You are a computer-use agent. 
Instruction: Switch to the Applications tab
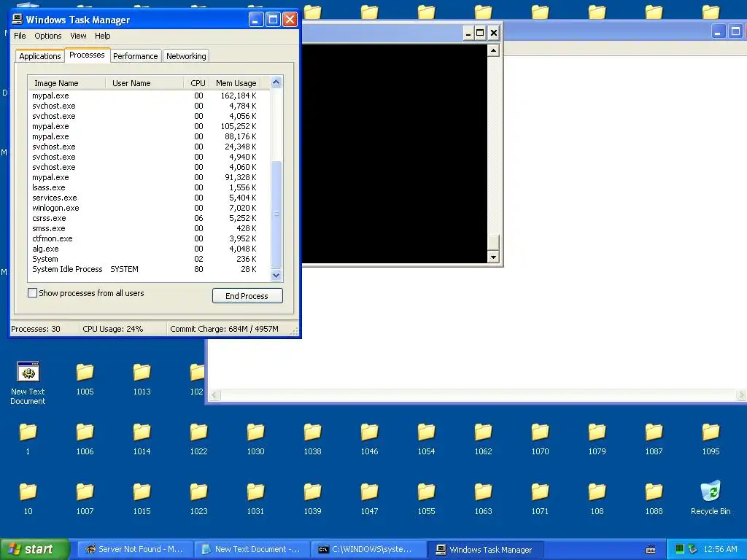point(40,56)
